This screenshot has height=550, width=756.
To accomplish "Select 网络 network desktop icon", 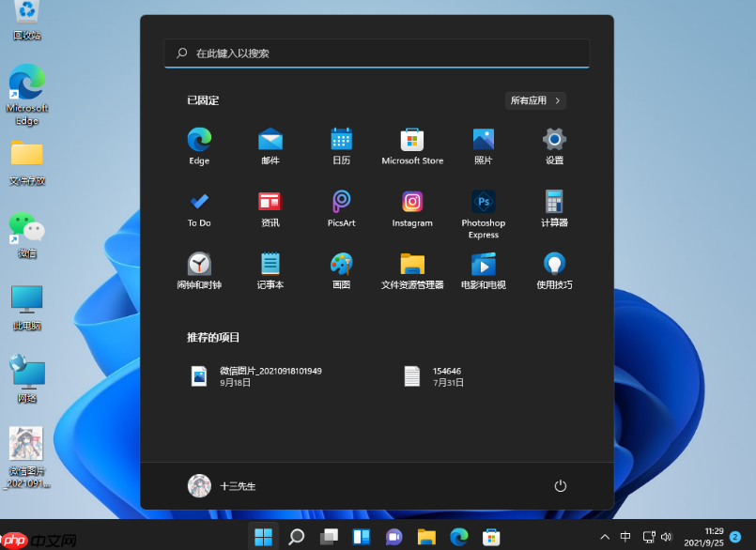I will point(27,379).
